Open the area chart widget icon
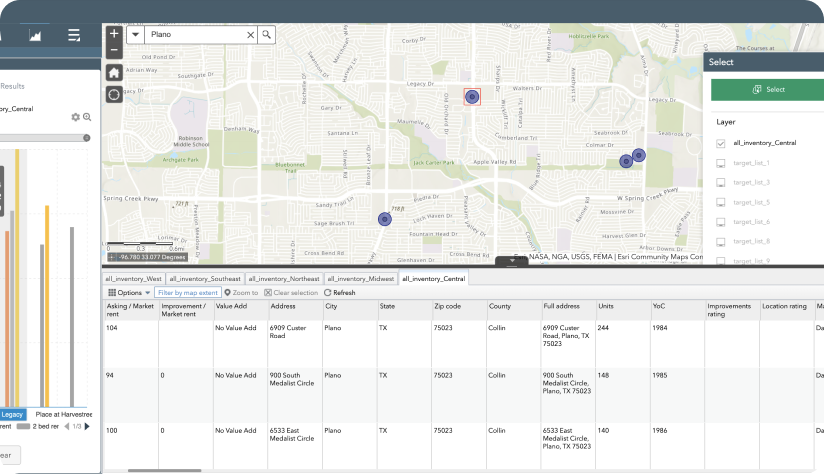The image size is (824, 474). pyautogui.click(x=35, y=36)
